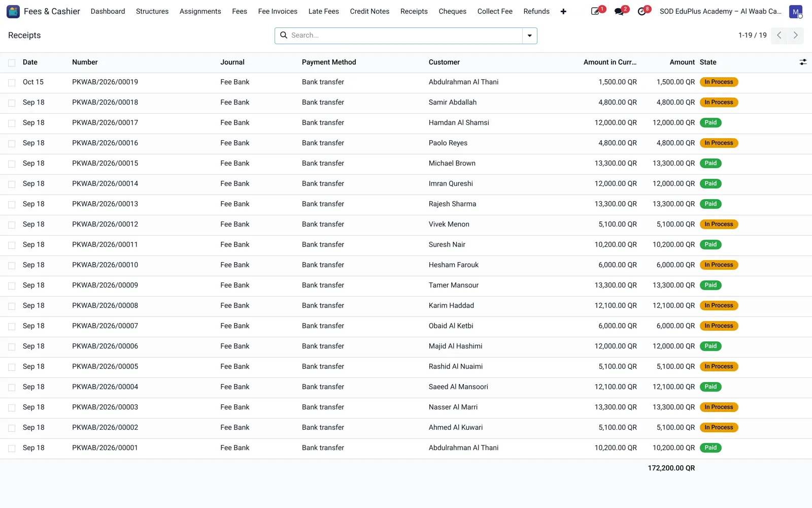Open receipt PKWAB/2026/00014

point(105,183)
